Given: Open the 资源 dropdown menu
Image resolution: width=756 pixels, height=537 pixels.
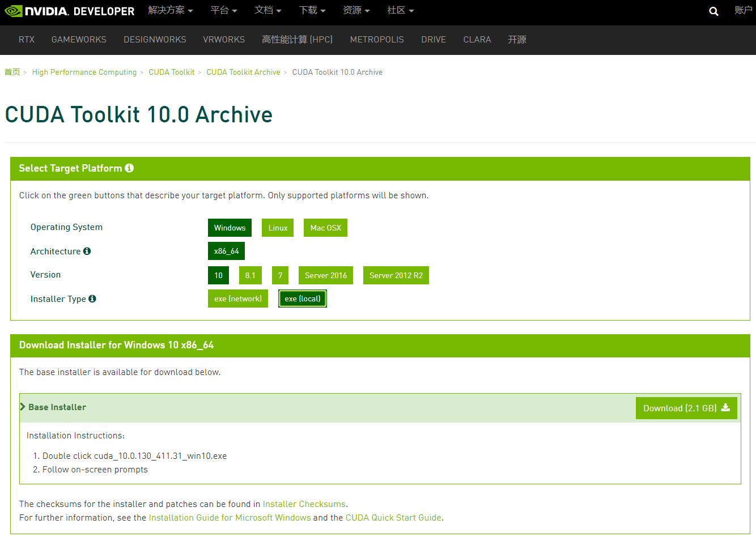Looking at the screenshot, I should tap(356, 10).
